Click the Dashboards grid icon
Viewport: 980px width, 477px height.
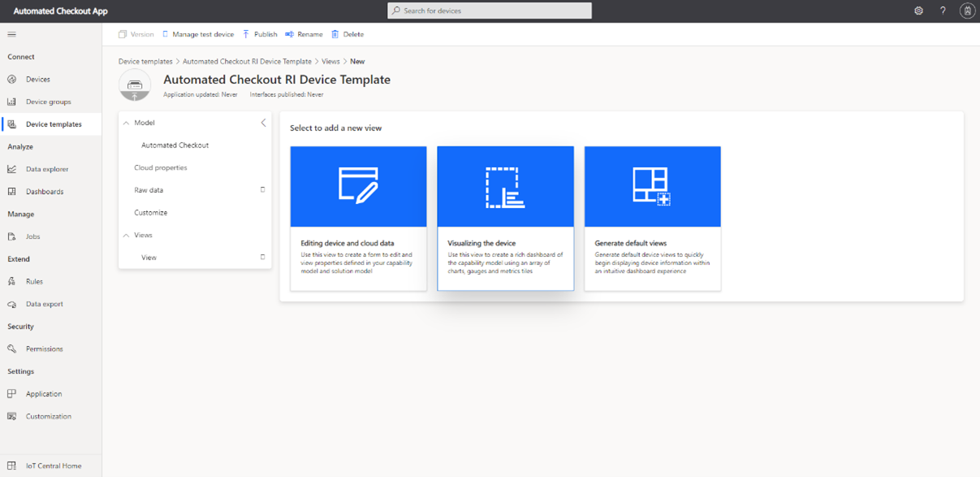point(11,192)
